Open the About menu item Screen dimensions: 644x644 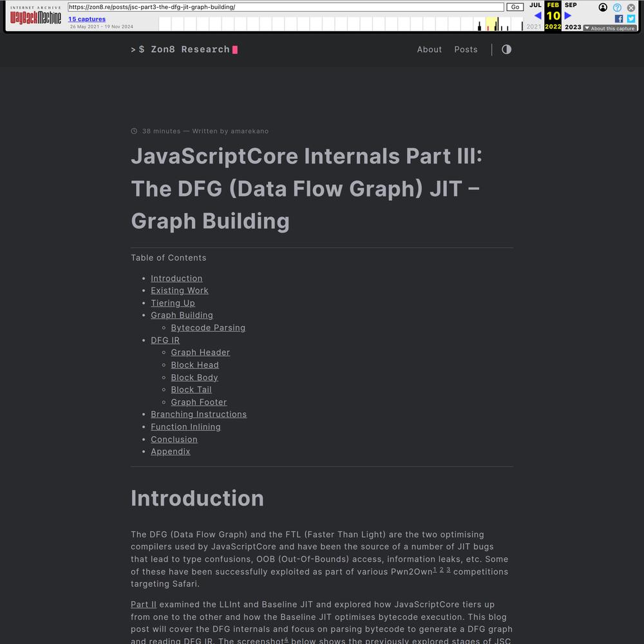429,50
